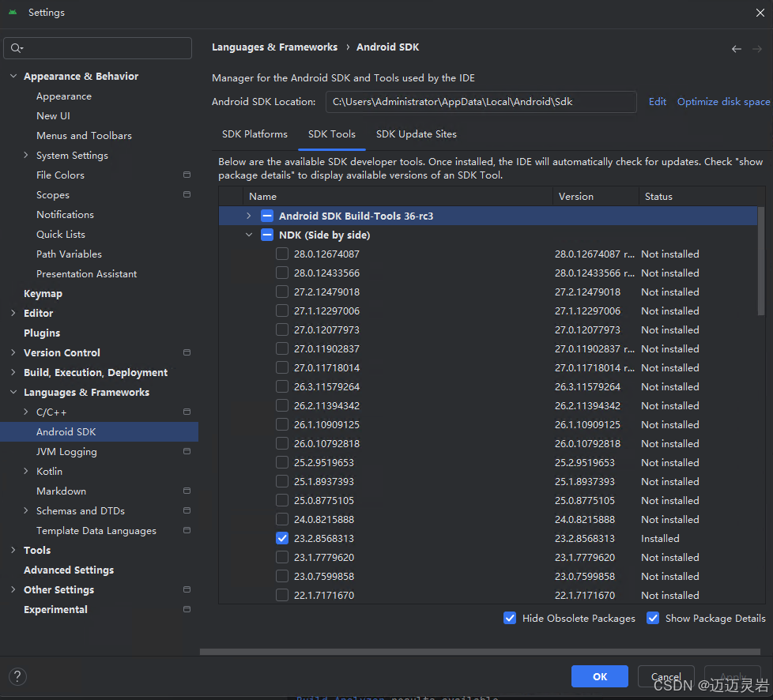Click the Optimize disk space link
This screenshot has width=773, height=700.
pos(722,101)
